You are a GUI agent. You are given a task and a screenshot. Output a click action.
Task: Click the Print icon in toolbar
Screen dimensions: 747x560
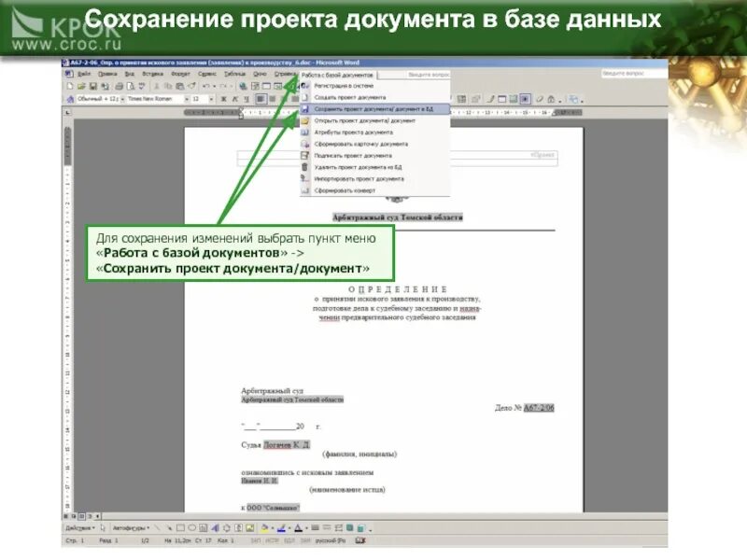(119, 86)
